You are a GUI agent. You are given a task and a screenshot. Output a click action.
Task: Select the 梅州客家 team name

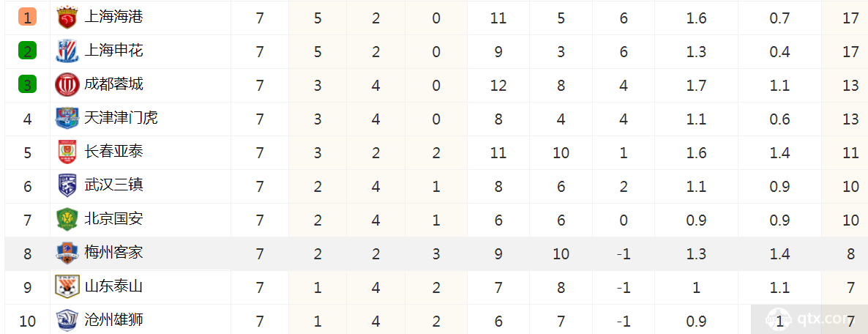113,253
